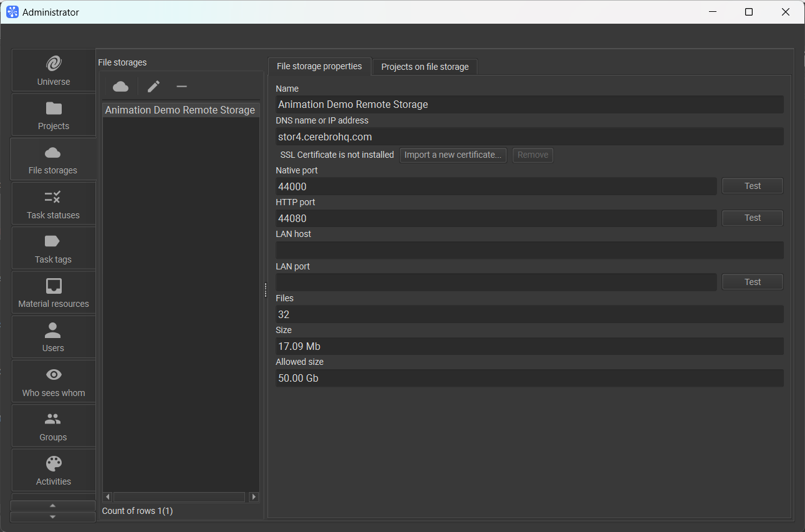Click the disabled Remove certificate button

pos(533,155)
